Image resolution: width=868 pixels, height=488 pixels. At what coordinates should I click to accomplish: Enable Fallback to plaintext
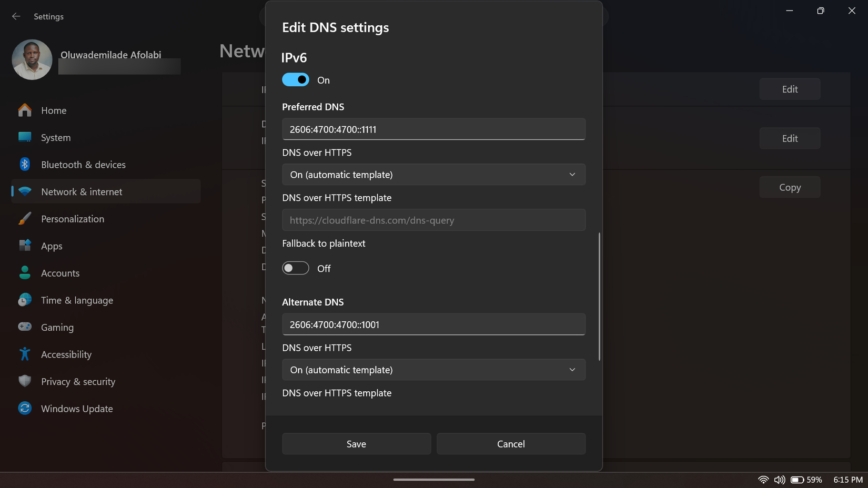pos(296,268)
